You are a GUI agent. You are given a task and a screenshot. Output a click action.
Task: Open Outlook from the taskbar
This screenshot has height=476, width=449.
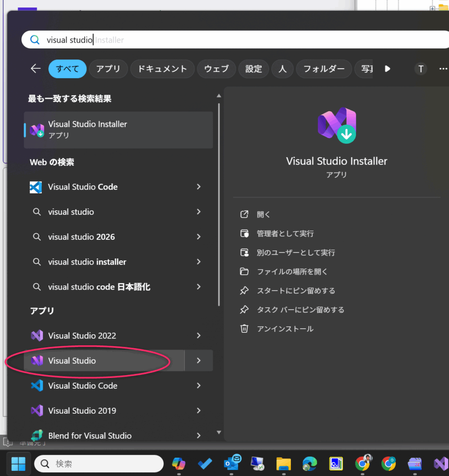click(x=231, y=463)
